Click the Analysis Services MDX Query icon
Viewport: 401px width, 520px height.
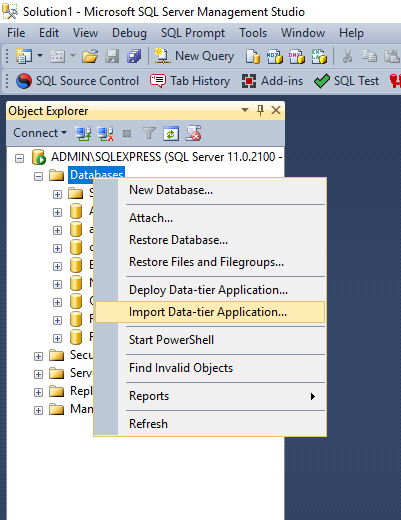pos(275,56)
